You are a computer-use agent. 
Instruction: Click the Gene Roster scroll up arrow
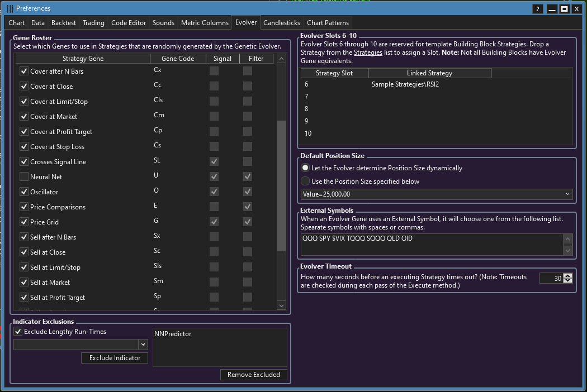282,58
